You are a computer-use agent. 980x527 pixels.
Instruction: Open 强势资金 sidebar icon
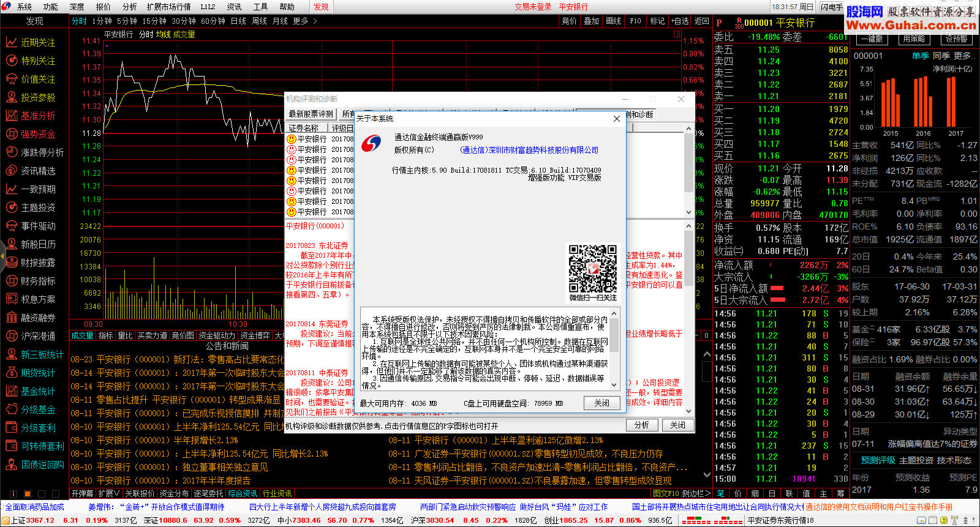11,134
